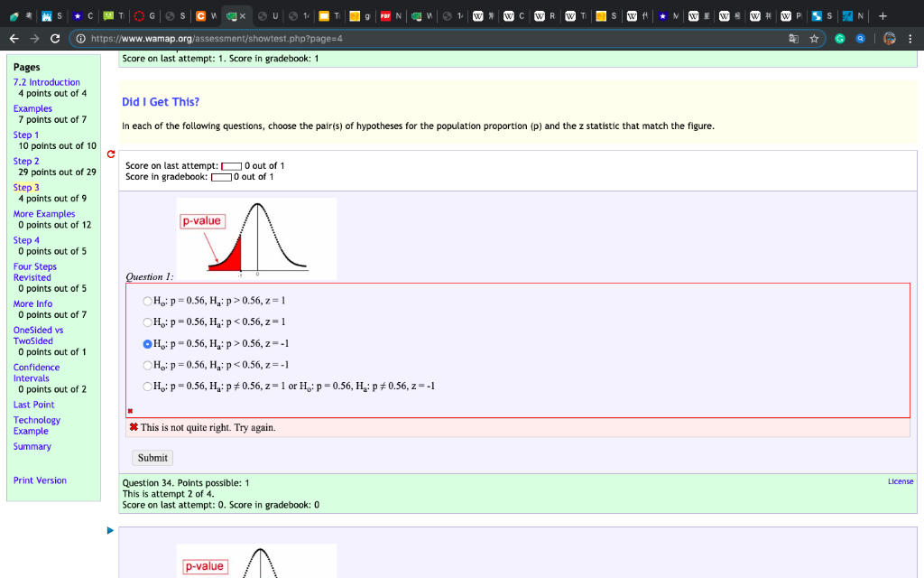Open the Print Version link

[40, 480]
